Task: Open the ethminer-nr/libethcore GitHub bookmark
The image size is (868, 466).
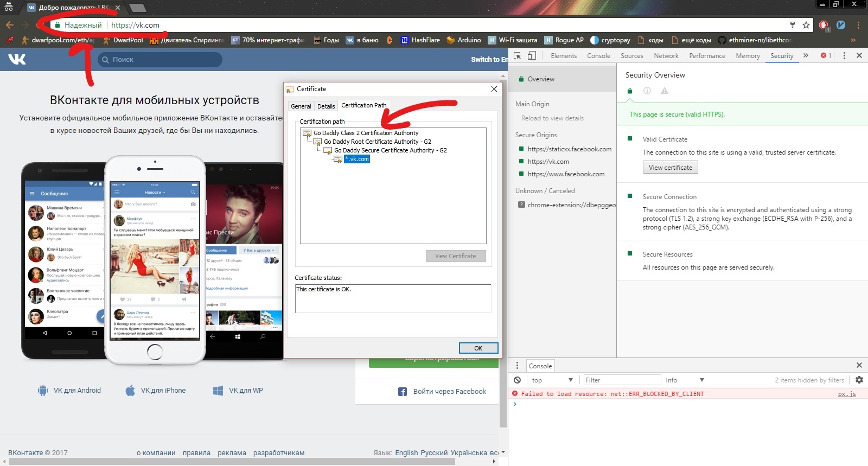Action: click(755, 40)
